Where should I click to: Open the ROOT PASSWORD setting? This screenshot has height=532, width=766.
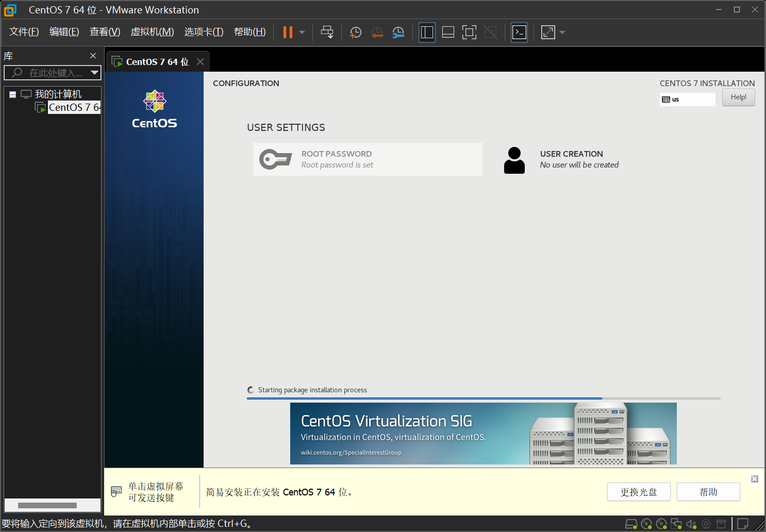pos(368,159)
